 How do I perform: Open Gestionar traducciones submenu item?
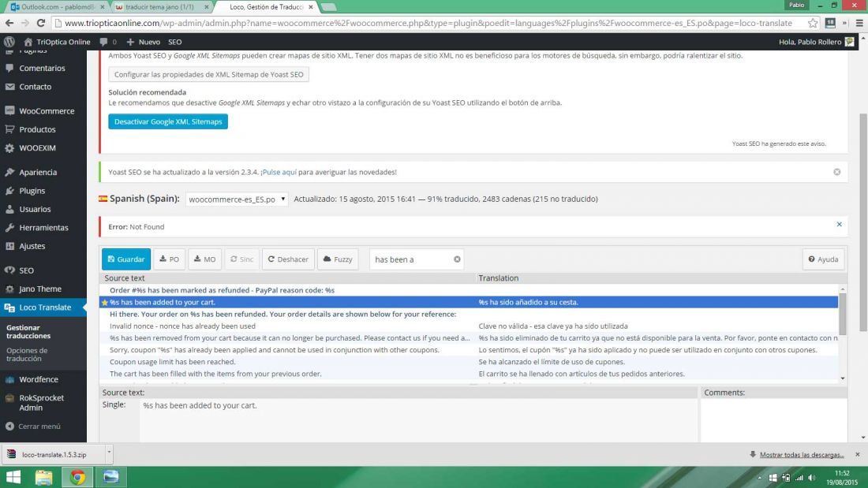28,332
